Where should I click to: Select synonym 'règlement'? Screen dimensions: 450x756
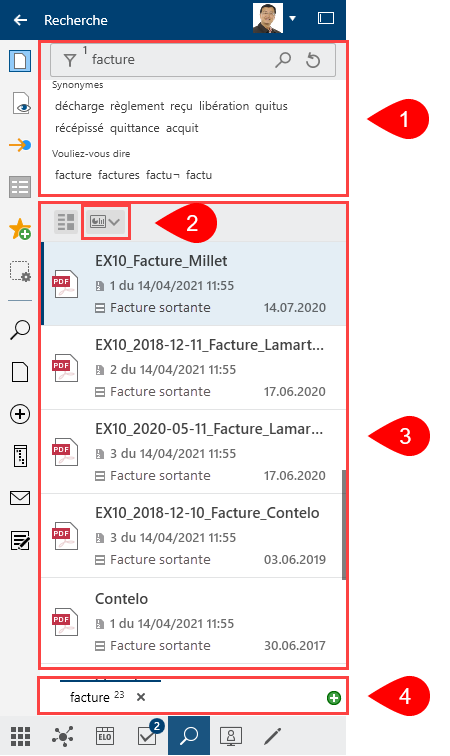click(x=137, y=106)
